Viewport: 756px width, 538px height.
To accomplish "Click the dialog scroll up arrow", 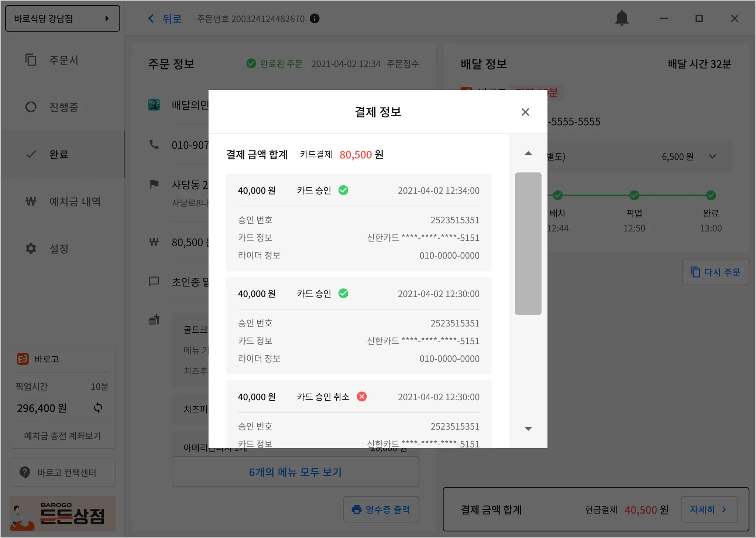I will tap(528, 153).
